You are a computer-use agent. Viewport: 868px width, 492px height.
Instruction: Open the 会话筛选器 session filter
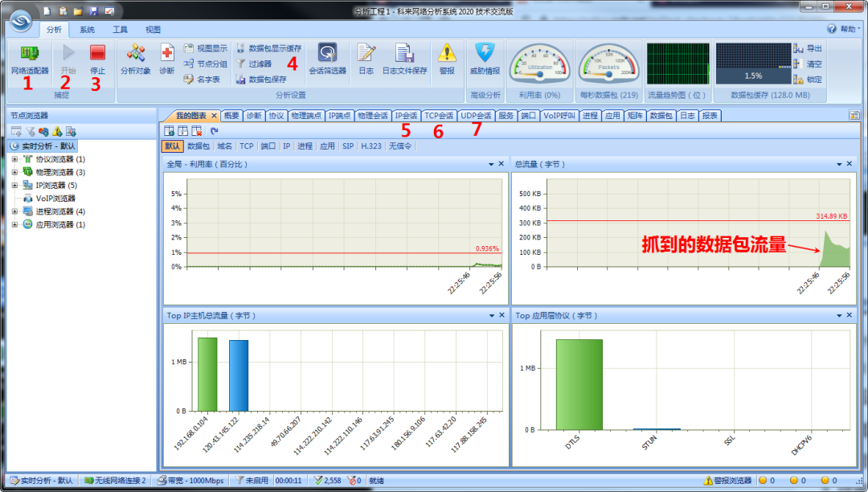(x=327, y=59)
